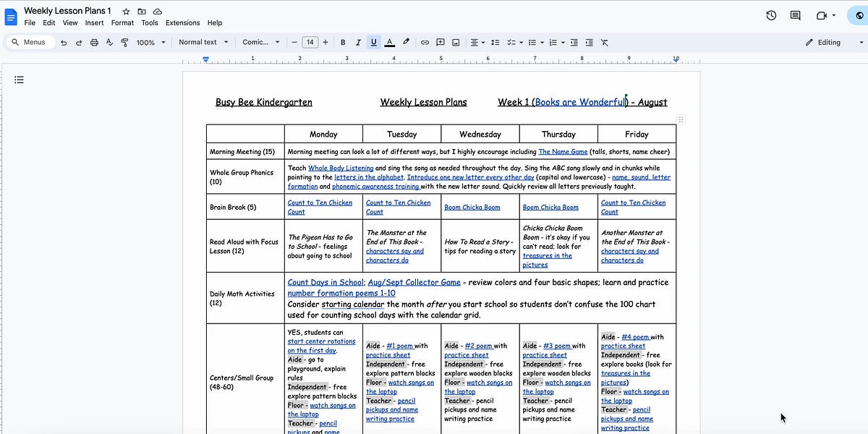Image resolution: width=868 pixels, height=434 pixels.
Task: Open the Format menu
Action: pos(122,22)
